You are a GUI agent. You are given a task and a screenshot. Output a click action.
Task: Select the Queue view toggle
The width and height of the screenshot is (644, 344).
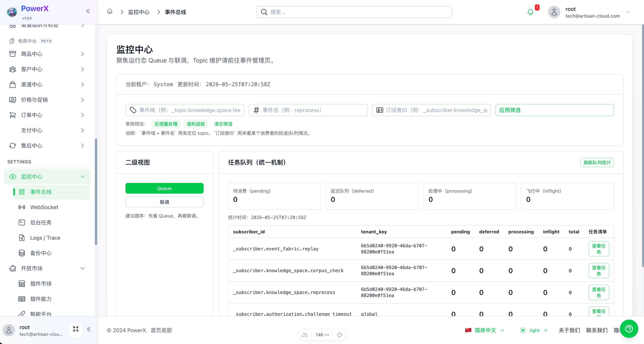(164, 188)
